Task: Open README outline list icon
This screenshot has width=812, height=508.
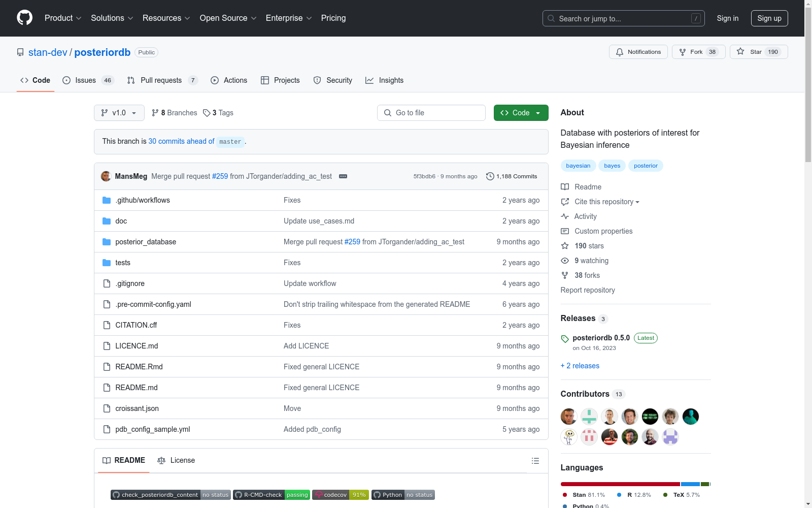Action: pos(535,461)
